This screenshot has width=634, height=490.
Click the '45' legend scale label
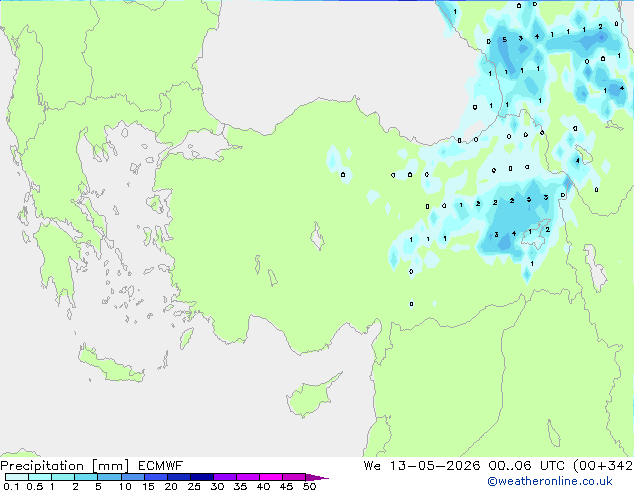point(286,486)
